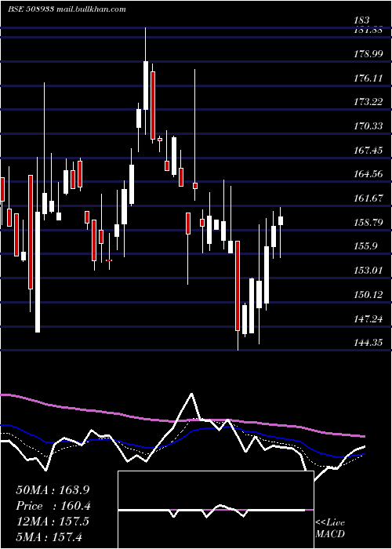Click the 158.79 price axis label
This screenshot has height=549, width=392.
coord(368,222)
